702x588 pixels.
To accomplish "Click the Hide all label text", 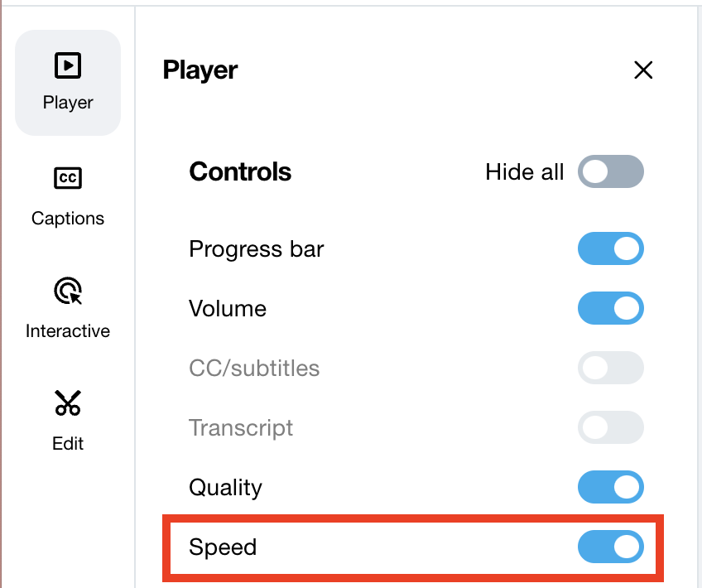I will click(525, 171).
